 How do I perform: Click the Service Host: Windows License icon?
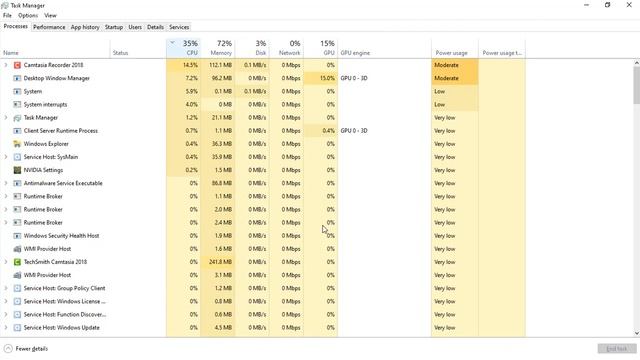[17, 301]
